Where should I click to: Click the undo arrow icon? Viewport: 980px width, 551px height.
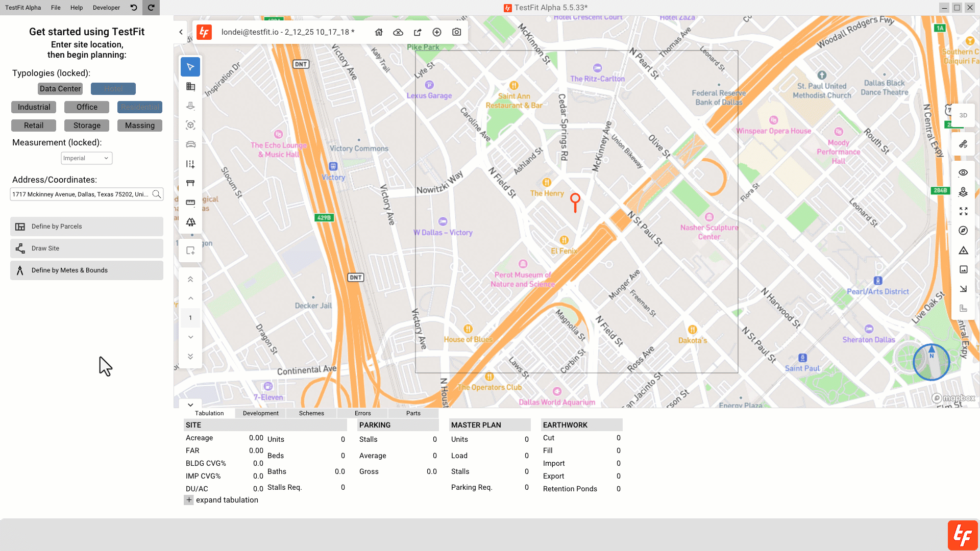(x=134, y=8)
